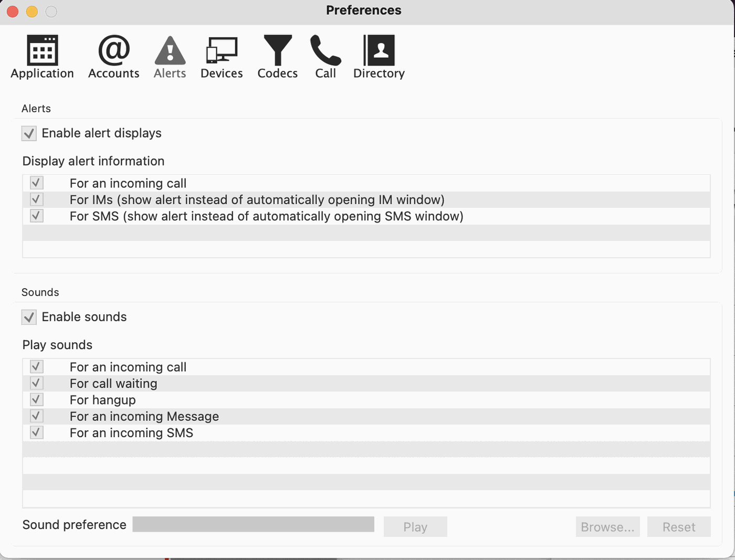Screen dimensions: 735x560
Task: Click the Play sound button
Action: pyautogui.click(x=415, y=526)
